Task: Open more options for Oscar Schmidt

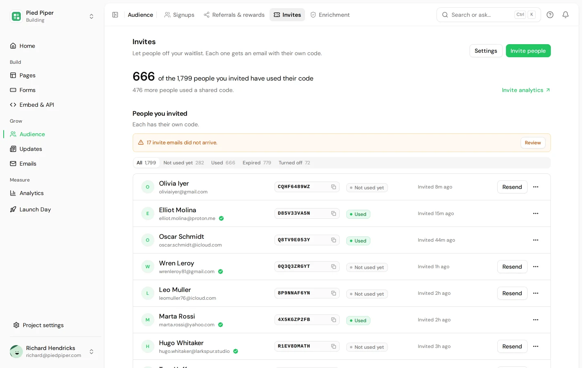Action: (536, 240)
